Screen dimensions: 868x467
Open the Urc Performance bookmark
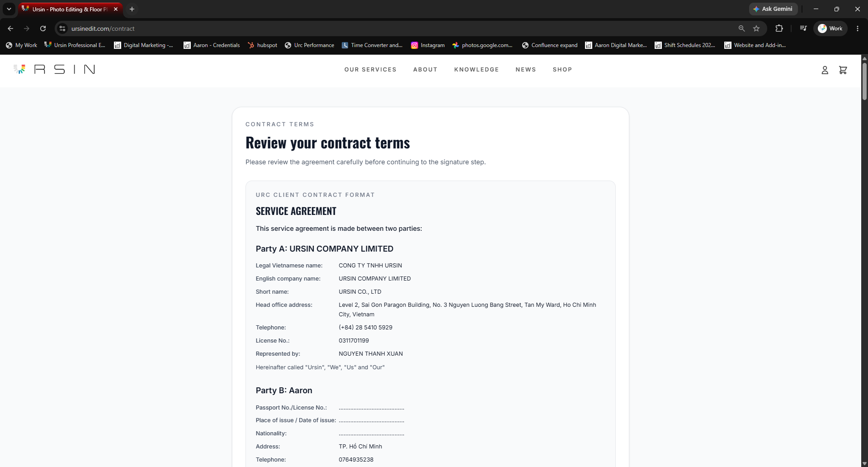pyautogui.click(x=310, y=45)
